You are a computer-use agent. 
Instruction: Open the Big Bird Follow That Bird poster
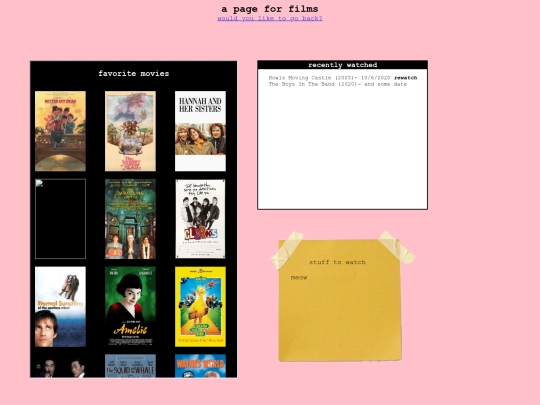tap(200, 307)
